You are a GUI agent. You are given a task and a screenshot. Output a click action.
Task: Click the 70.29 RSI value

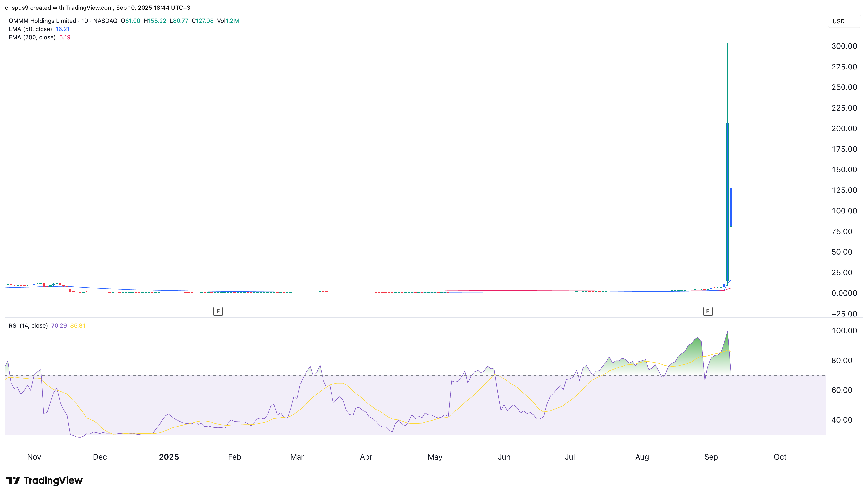click(x=59, y=325)
